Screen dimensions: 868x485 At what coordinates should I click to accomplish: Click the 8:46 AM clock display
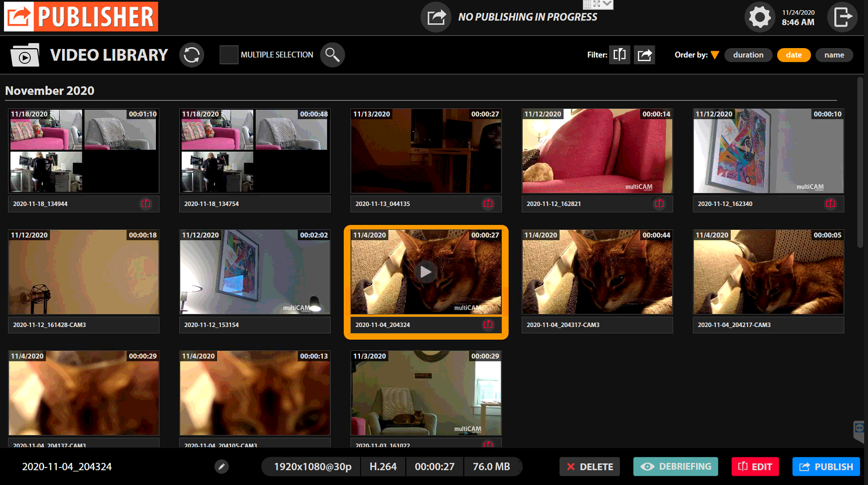point(798,22)
